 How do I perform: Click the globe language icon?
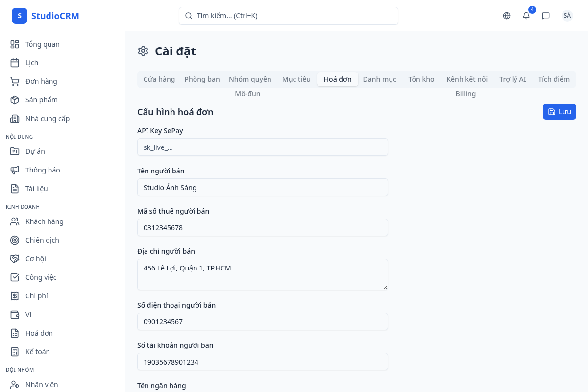pos(507,16)
